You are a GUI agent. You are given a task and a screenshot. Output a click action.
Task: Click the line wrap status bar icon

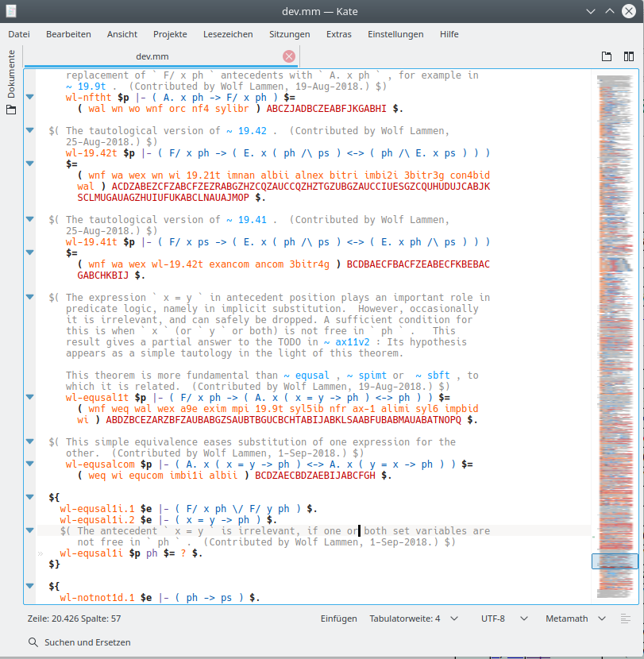coord(626,619)
